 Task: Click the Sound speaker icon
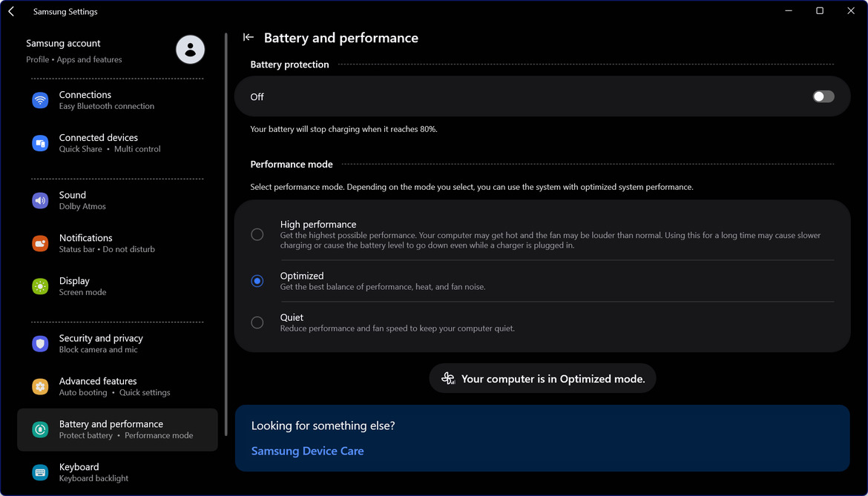(40, 200)
